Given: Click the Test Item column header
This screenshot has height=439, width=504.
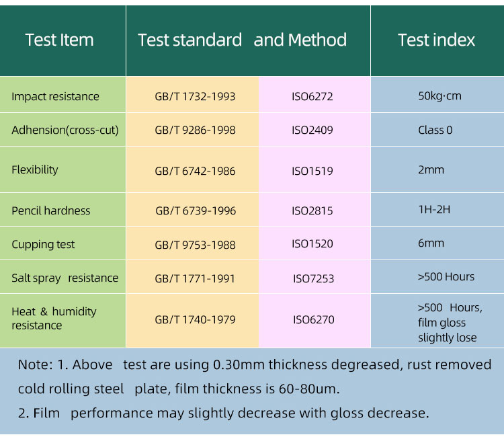Looking at the screenshot, I should click(x=59, y=40).
